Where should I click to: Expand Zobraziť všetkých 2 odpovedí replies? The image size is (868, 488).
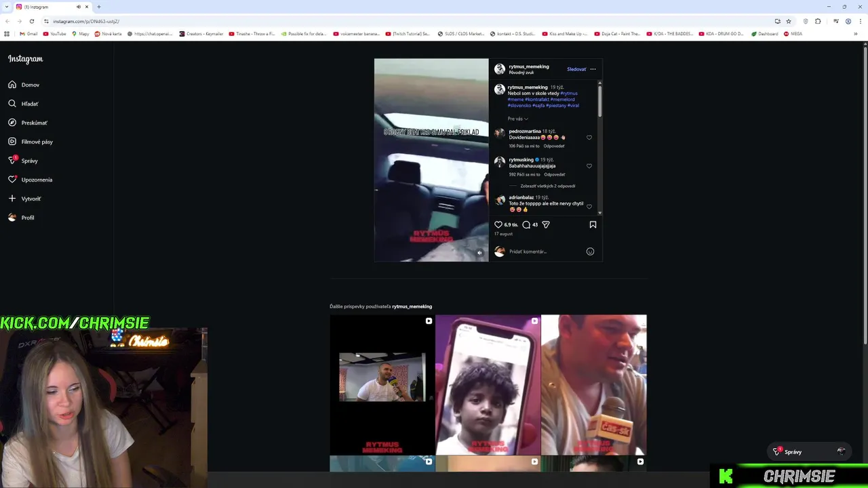[x=548, y=186]
